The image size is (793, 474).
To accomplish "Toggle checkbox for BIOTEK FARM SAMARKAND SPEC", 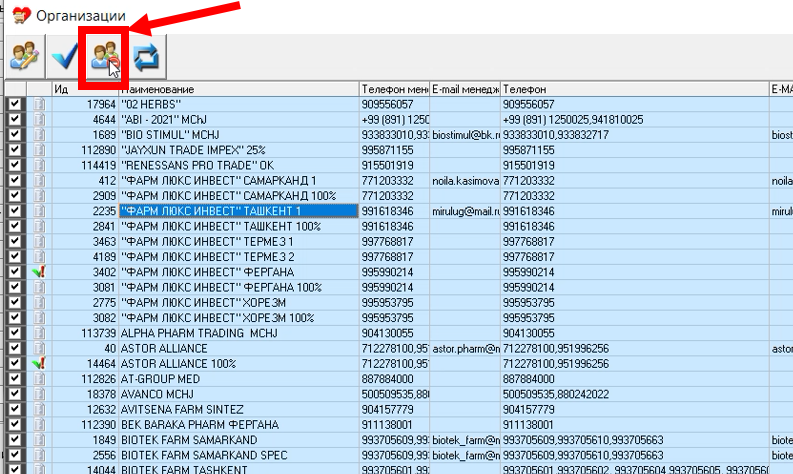I will click(x=15, y=455).
